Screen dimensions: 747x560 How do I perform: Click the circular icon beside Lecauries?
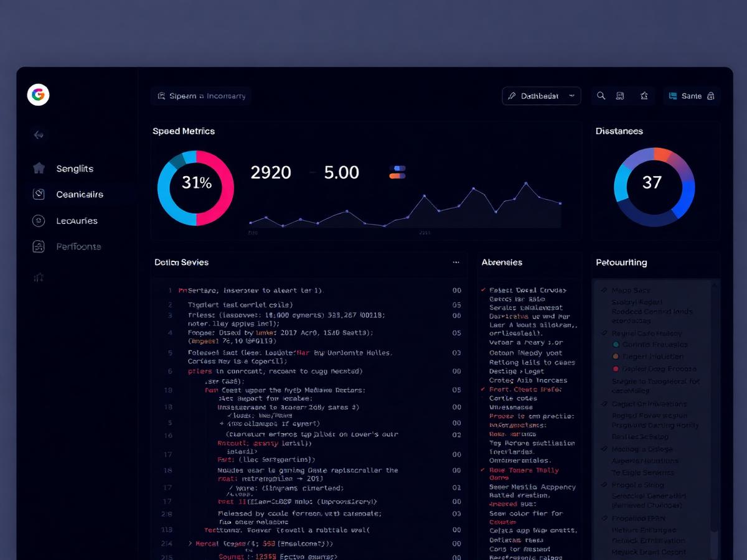(x=39, y=220)
